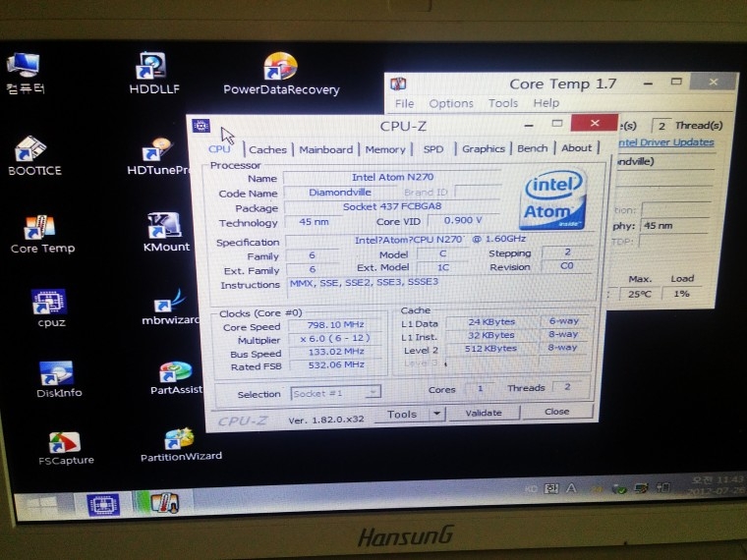The image size is (747, 560).
Task: Expand the Tools dropdown arrow
Action: 436,414
